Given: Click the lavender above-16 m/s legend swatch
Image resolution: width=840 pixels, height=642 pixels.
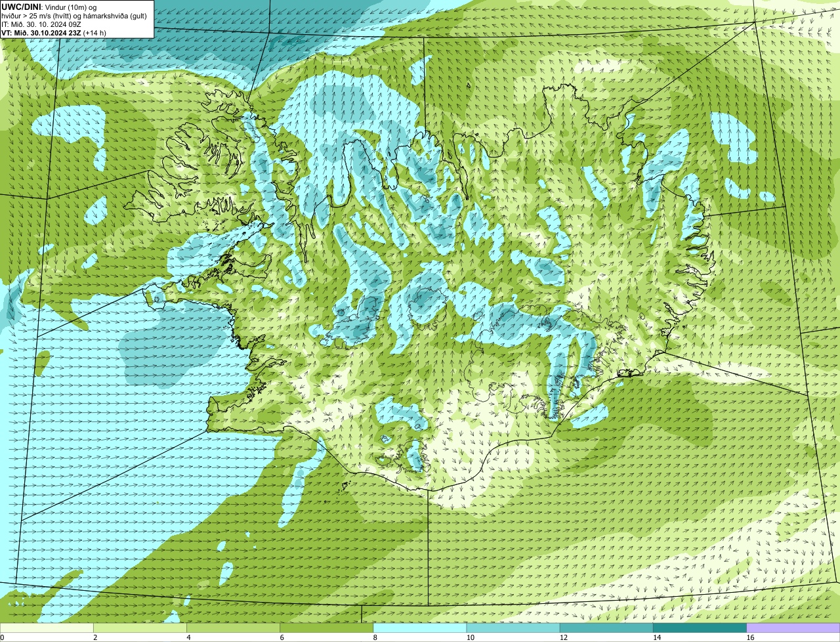Looking at the screenshot, I should pos(793,628).
